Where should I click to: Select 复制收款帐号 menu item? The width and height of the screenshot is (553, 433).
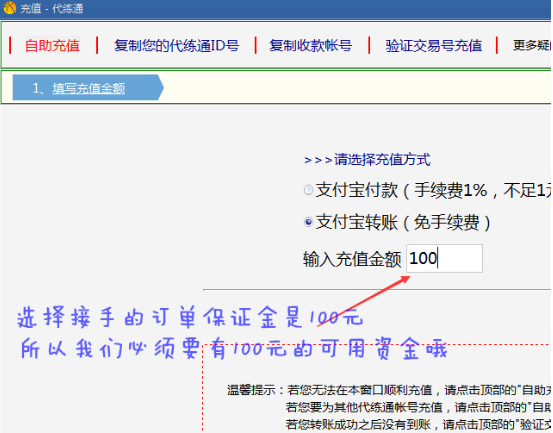click(310, 46)
